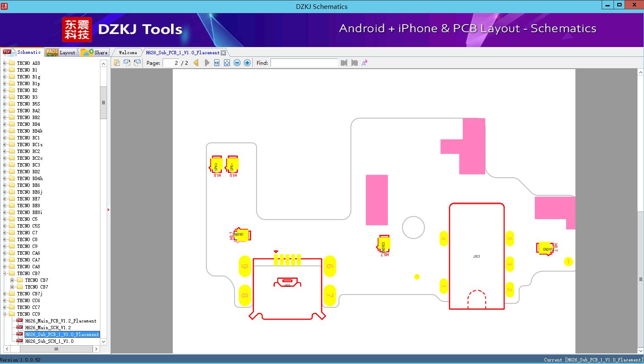The width and height of the screenshot is (644, 364).
Task: Click the PDF icon beside H626_Main_PCB_V1.2_Placement
Action: [x=19, y=320]
